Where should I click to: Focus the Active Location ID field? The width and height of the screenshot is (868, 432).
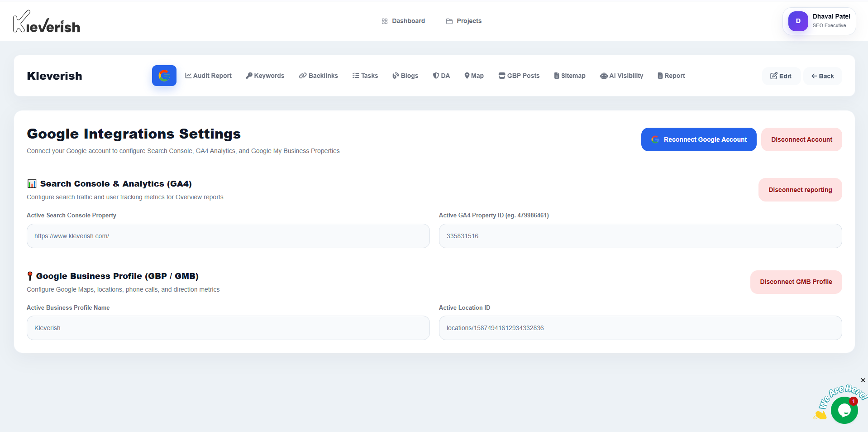640,328
